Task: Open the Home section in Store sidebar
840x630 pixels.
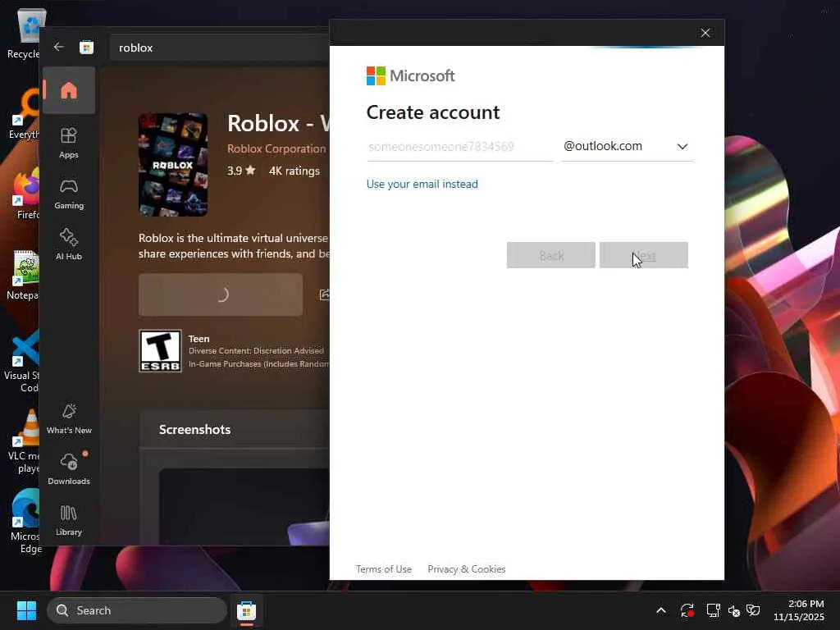Action: [69, 90]
